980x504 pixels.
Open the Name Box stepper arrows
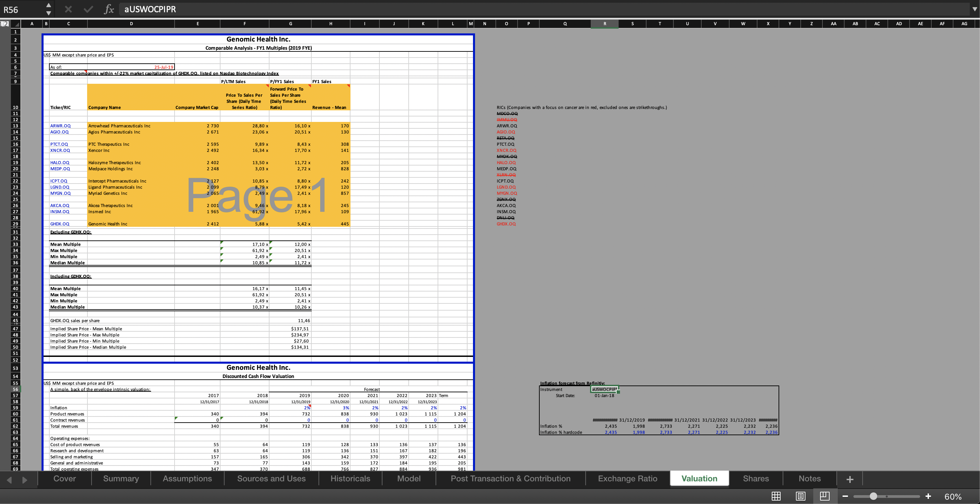click(x=48, y=9)
